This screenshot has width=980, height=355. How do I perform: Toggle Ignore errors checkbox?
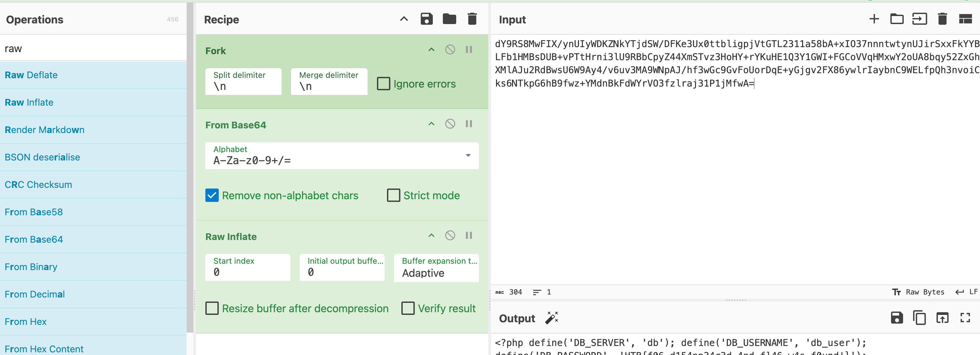tap(384, 84)
